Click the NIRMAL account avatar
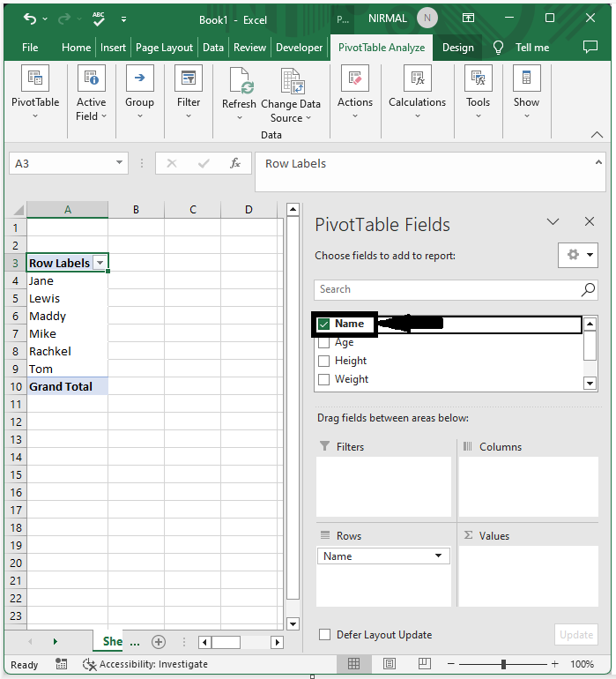 [x=427, y=19]
